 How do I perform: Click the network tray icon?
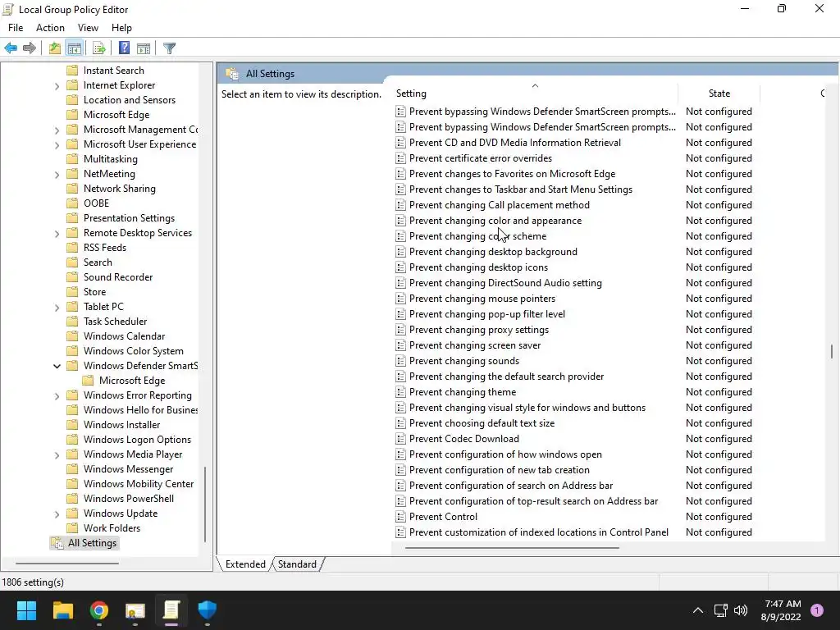pos(720,610)
